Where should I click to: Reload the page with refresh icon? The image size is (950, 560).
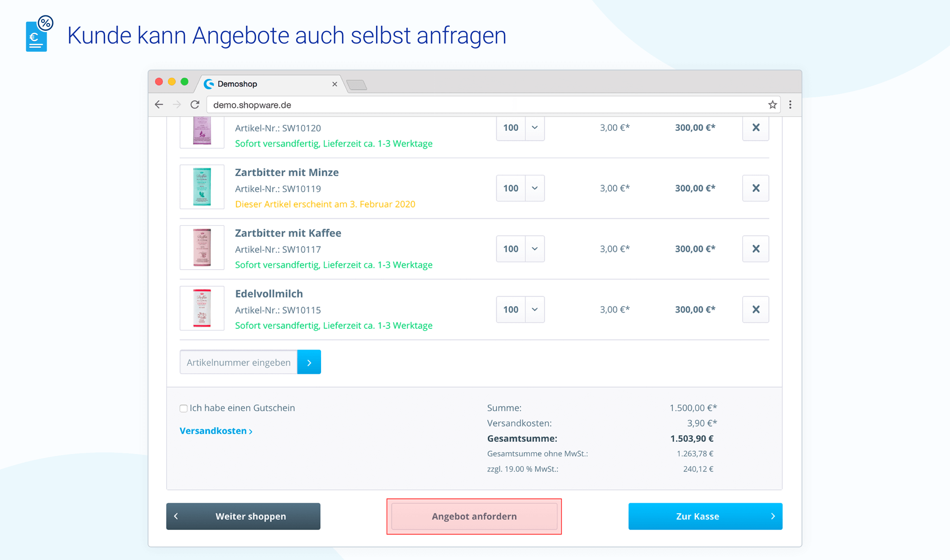(195, 104)
